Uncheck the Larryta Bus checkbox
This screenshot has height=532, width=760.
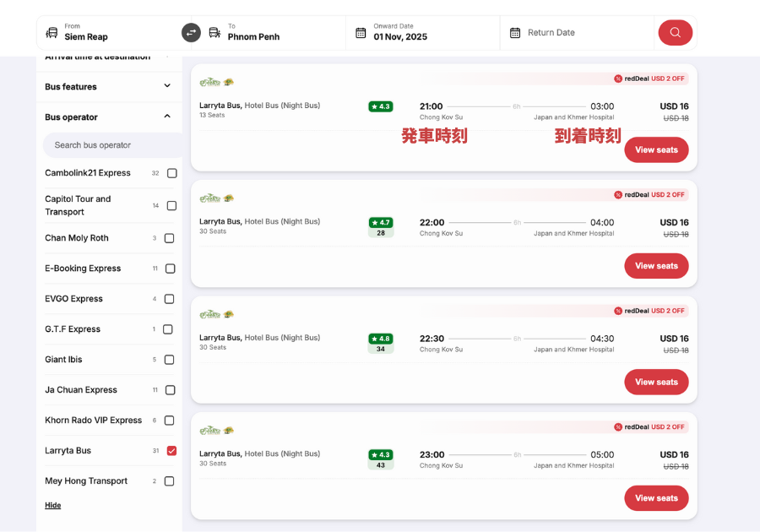(171, 451)
